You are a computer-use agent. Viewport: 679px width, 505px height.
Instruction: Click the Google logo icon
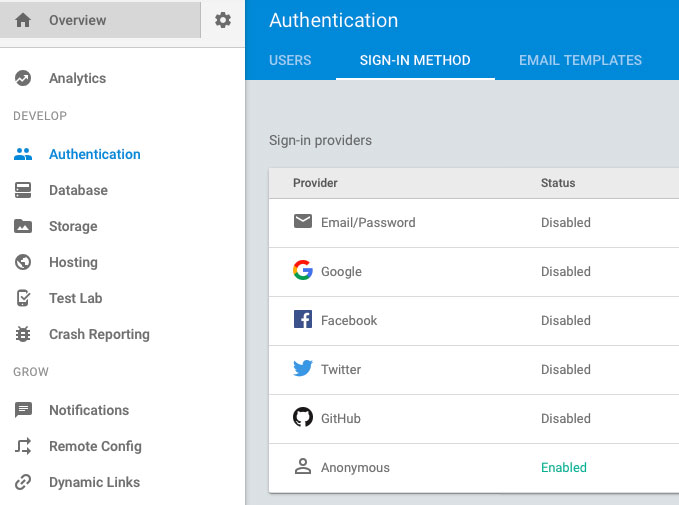coord(303,270)
